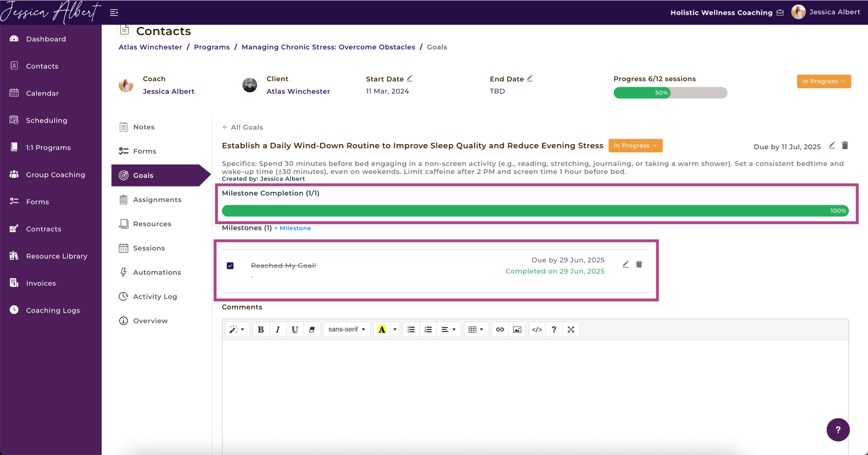The width and height of the screenshot is (868, 455).
Task: Insert an unordered bullet list
Action: 411,330
